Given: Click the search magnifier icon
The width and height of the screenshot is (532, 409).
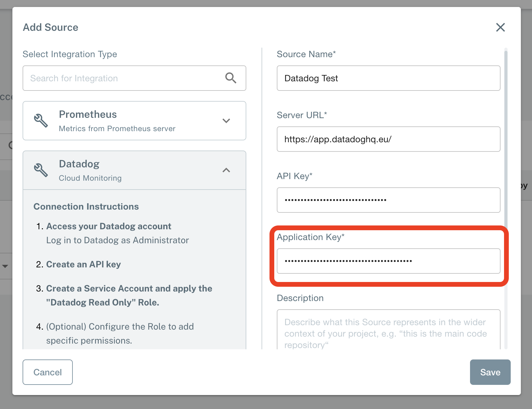Looking at the screenshot, I should (231, 78).
